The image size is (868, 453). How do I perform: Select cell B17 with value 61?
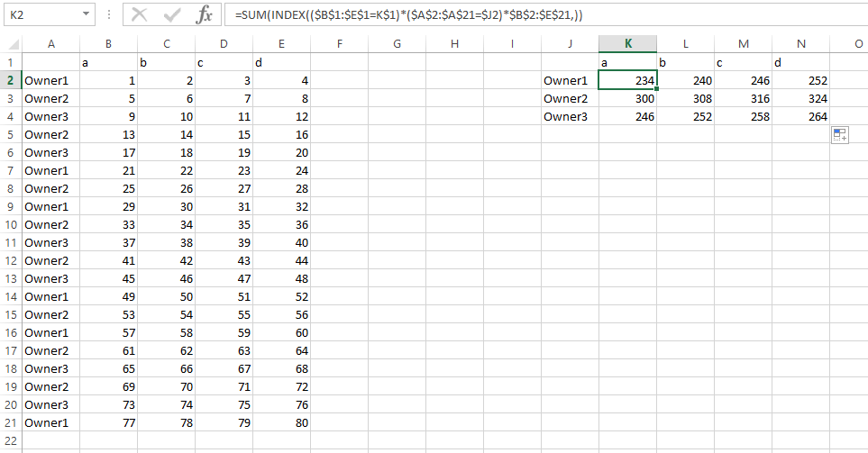pos(108,350)
